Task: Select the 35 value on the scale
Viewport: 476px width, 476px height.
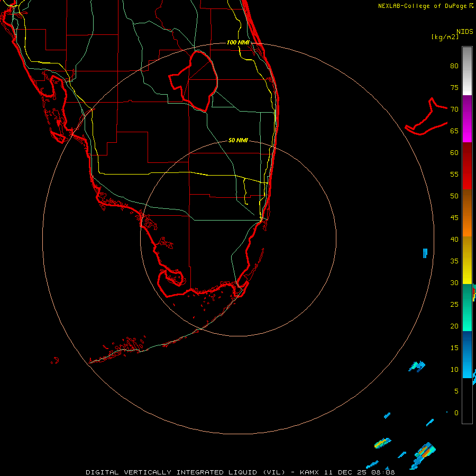Action: 454,261
